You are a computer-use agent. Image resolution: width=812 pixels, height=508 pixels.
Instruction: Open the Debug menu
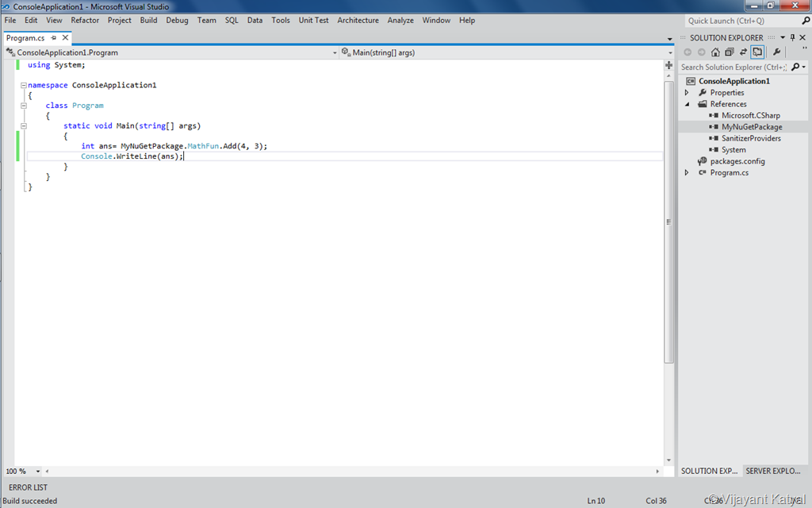(x=177, y=20)
